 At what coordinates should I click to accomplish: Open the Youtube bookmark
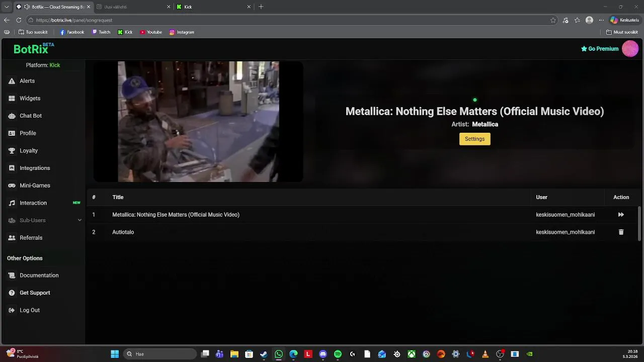151,32
